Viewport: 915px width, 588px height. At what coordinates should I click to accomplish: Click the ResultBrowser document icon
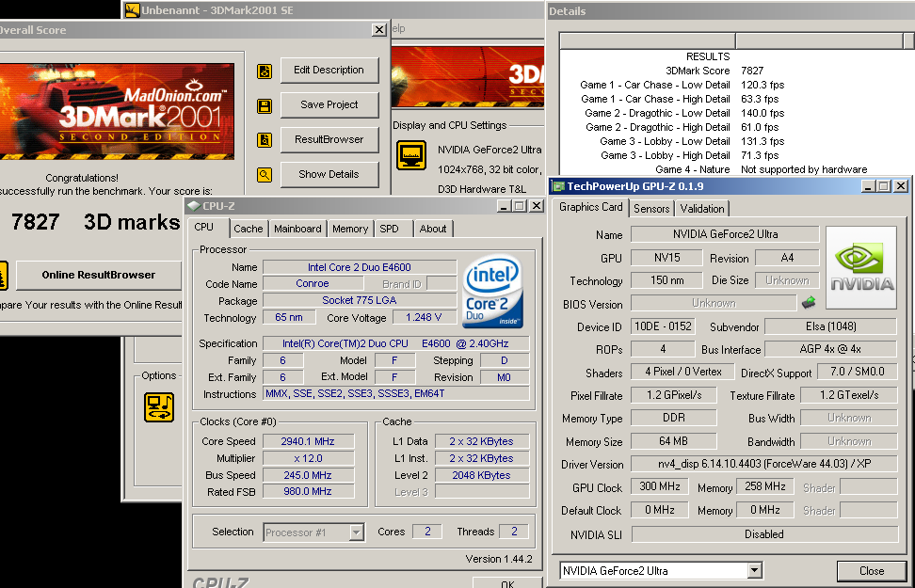point(265,140)
